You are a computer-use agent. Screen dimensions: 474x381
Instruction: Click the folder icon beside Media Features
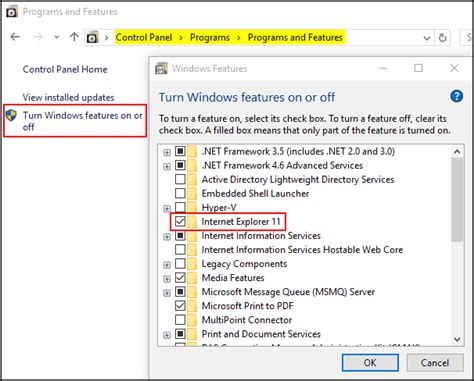(192, 278)
